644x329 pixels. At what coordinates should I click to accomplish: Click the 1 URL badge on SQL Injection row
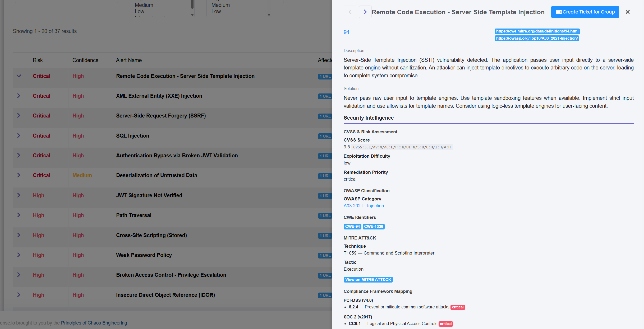324,136
